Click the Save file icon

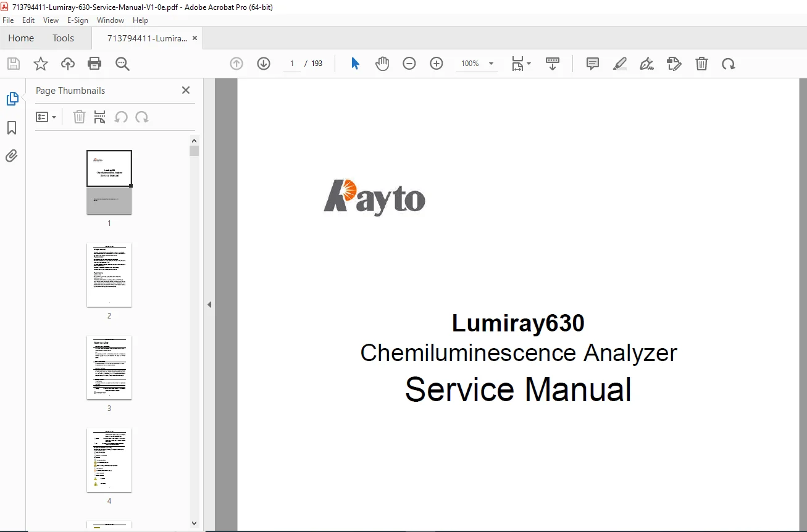coord(14,64)
